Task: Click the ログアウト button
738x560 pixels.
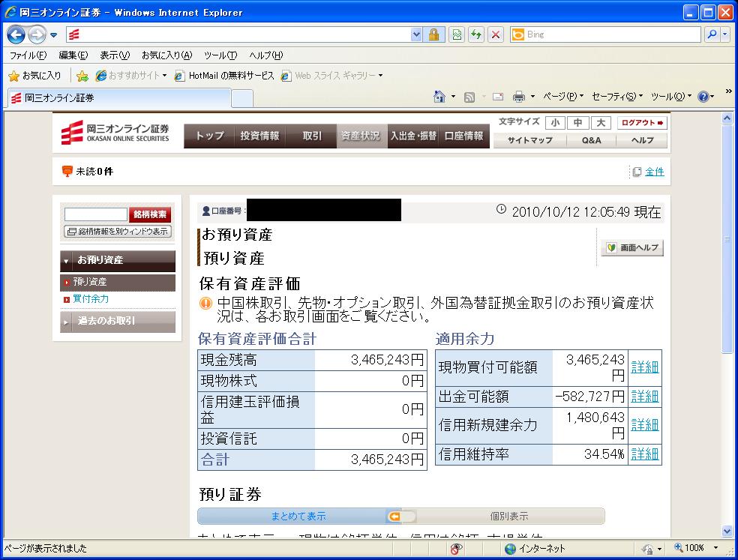Action: click(643, 123)
